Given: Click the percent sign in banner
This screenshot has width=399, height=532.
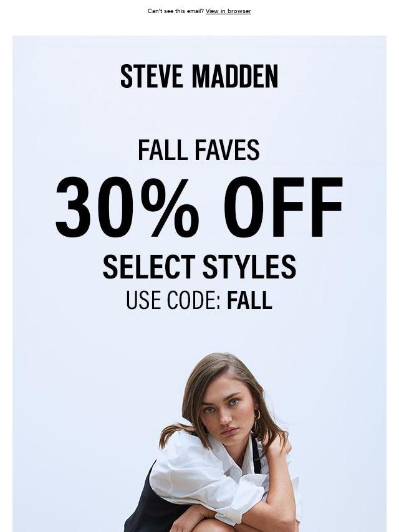Looking at the screenshot, I should point(170,206).
